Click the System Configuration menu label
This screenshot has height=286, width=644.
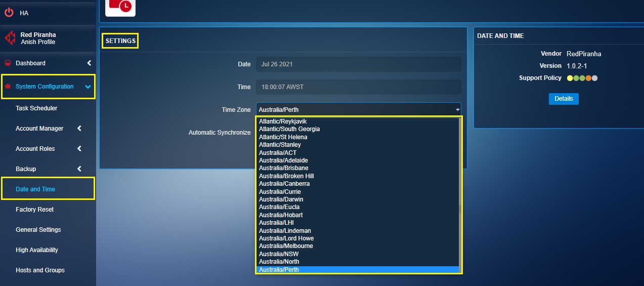pyautogui.click(x=45, y=87)
